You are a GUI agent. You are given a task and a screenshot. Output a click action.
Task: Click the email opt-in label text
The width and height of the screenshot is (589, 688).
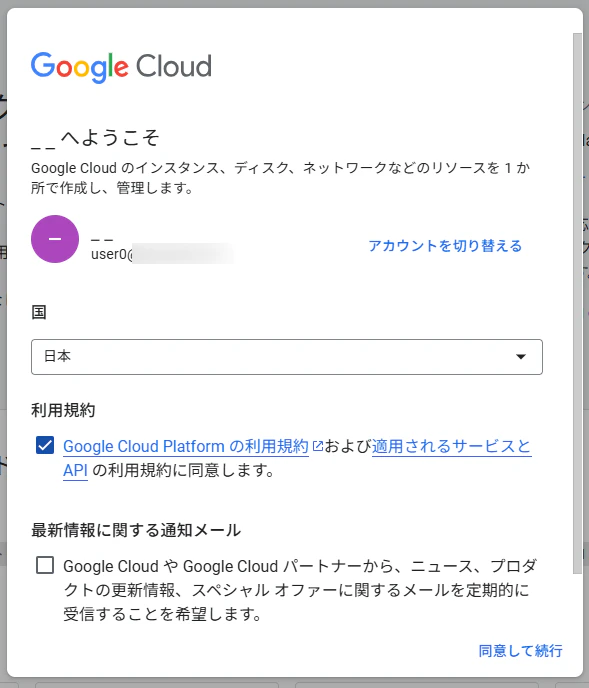pos(300,590)
